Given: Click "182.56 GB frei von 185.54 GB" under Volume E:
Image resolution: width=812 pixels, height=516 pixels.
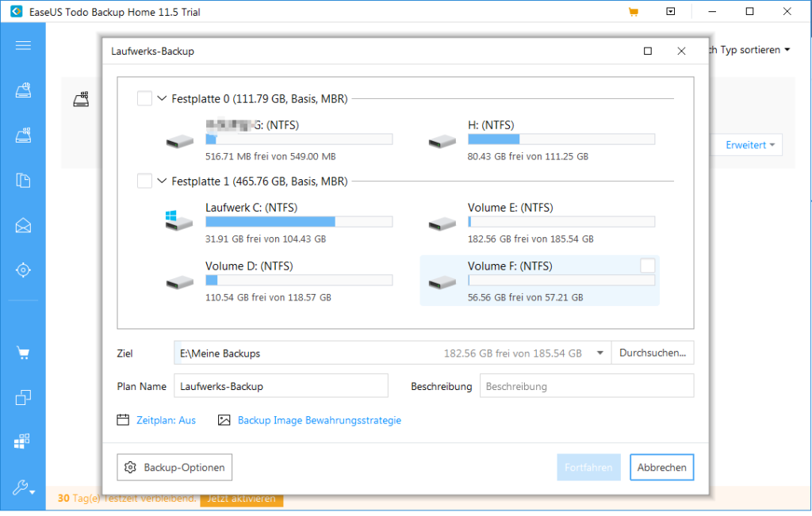Looking at the screenshot, I should [x=530, y=239].
